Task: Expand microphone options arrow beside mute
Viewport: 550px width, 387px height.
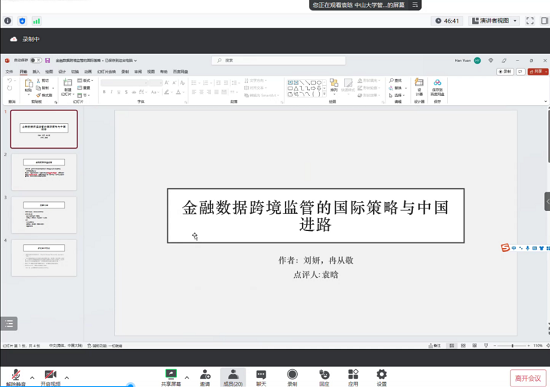Action: click(x=32, y=378)
